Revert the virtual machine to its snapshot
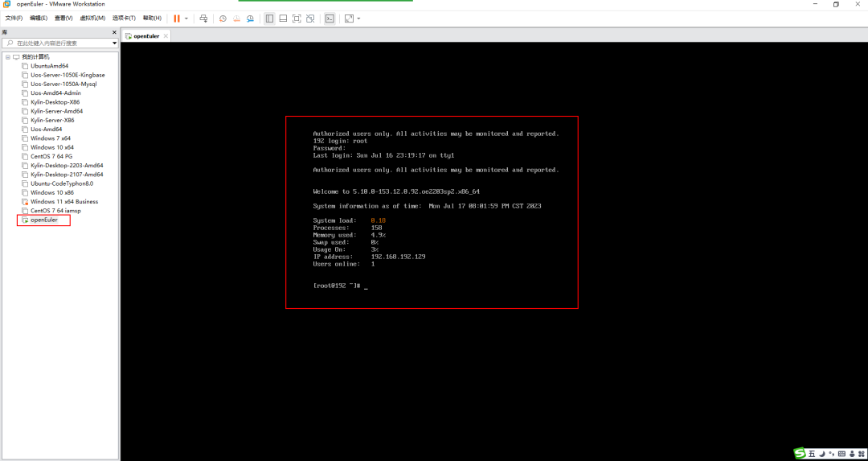Screen dimensions: 868x461 236,19
